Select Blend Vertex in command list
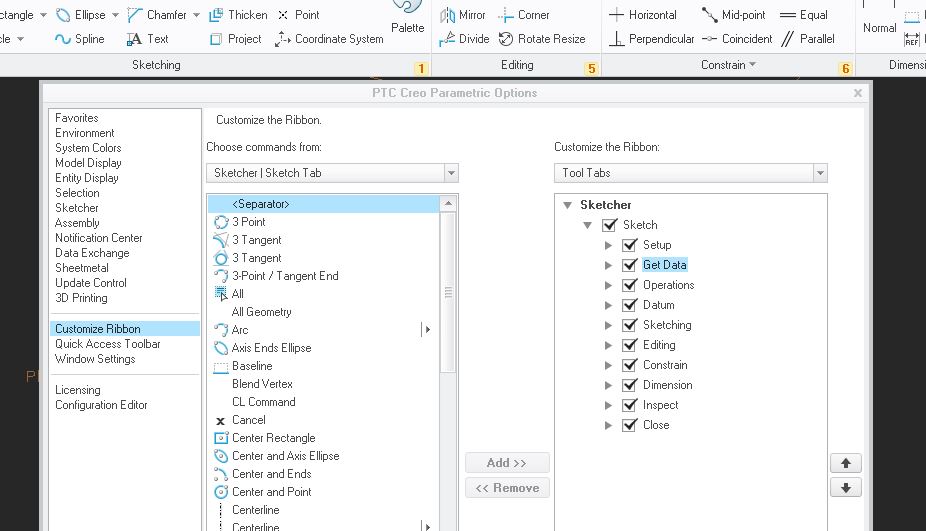The height and width of the screenshot is (531, 926). point(324,384)
